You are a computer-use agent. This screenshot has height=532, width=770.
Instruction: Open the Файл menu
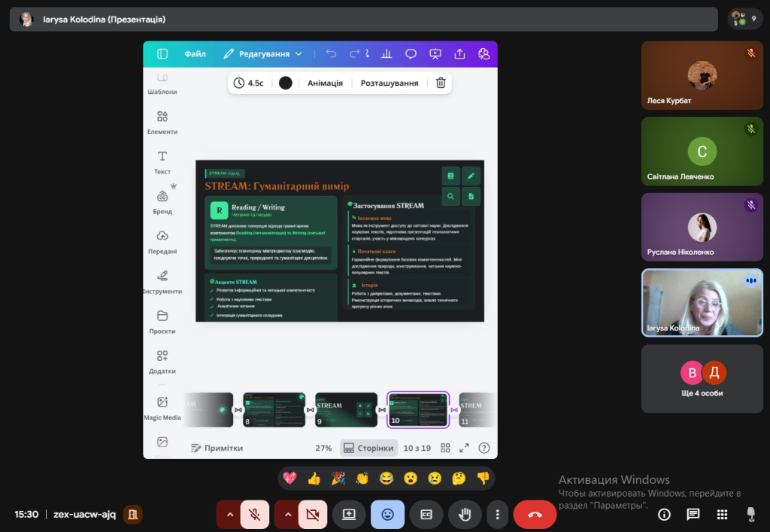click(195, 54)
